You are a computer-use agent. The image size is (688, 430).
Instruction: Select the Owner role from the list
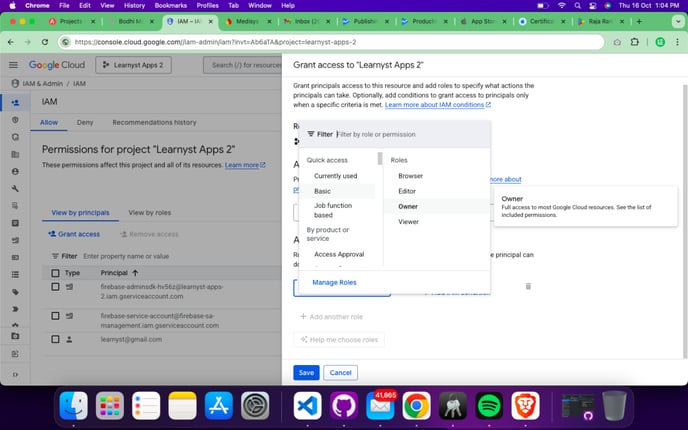point(408,206)
